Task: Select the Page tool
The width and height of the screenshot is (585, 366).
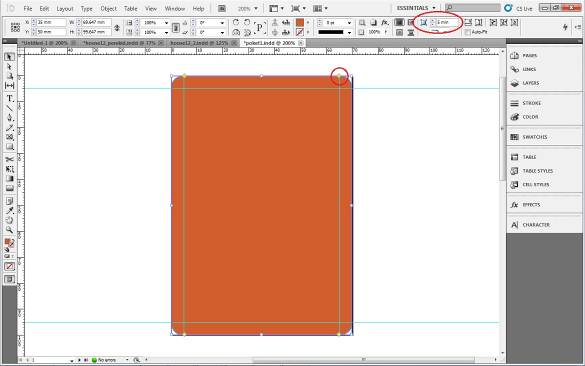Action: (x=9, y=76)
